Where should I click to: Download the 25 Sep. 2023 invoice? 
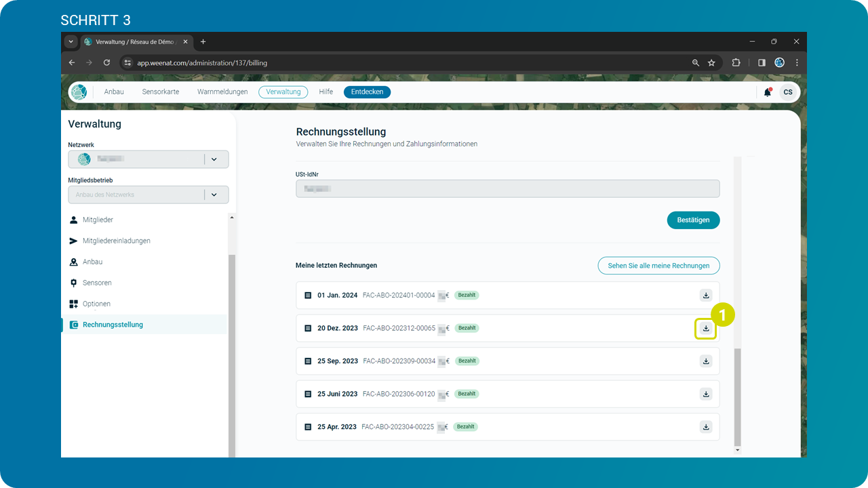click(706, 361)
